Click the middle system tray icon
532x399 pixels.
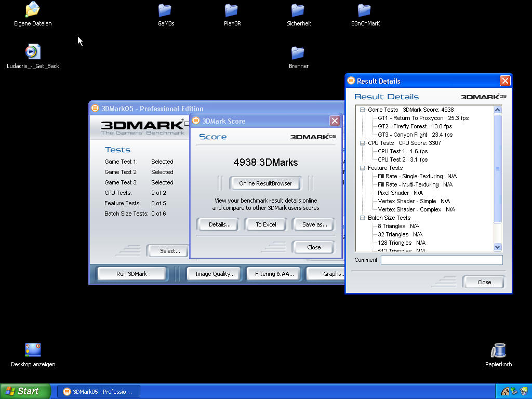(514, 392)
